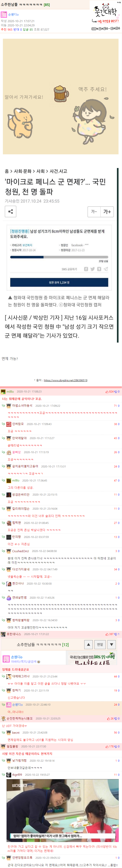
Task: Click thumbs-up icon on millo's 824 comment
Action: pos(107,392)
